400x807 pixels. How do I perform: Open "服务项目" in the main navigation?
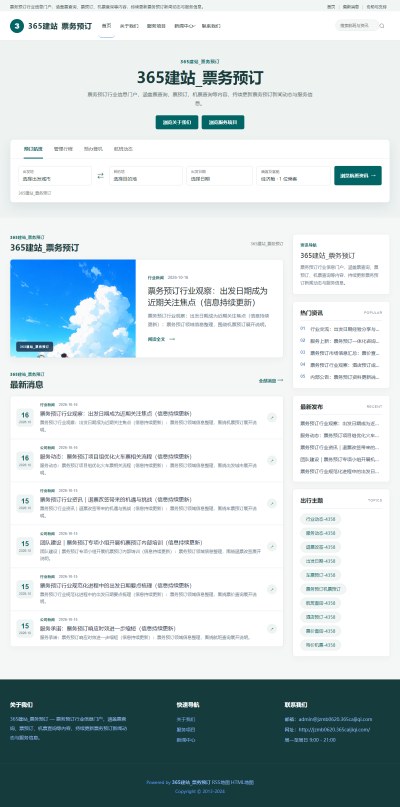click(x=156, y=26)
